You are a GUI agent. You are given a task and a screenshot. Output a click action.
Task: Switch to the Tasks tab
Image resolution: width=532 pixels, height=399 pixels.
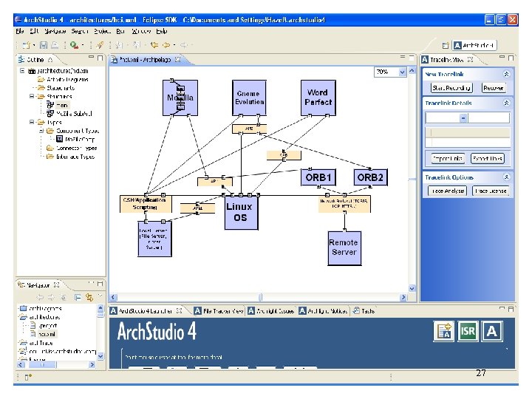(364, 310)
